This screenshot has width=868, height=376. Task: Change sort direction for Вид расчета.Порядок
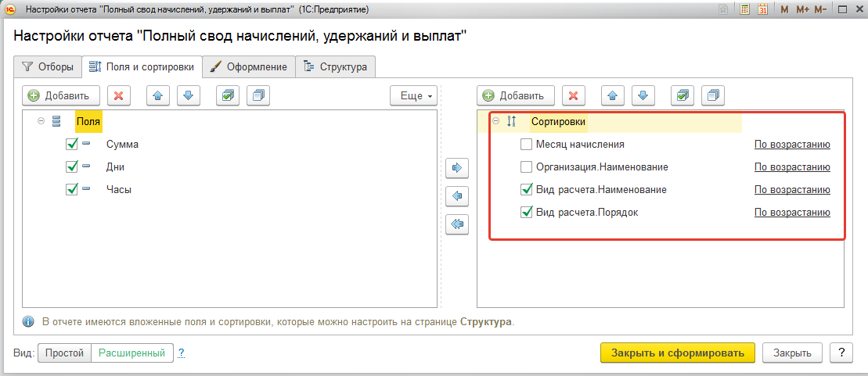792,213
